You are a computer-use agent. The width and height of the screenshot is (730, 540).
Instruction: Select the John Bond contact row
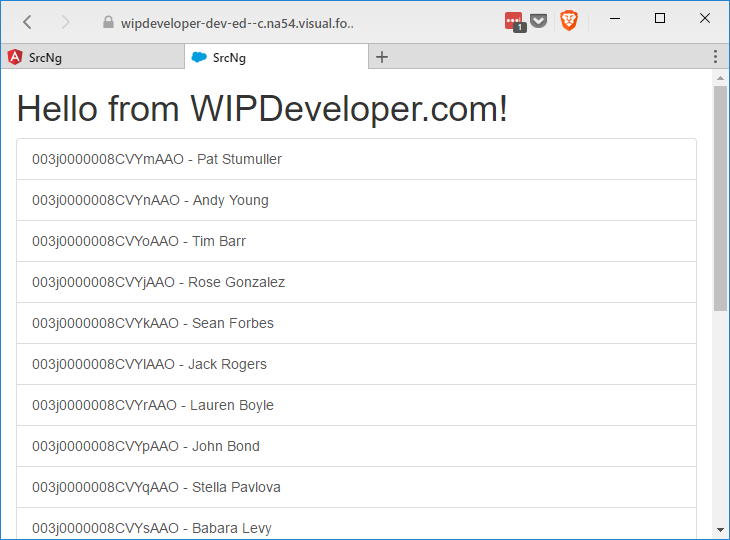tap(357, 446)
